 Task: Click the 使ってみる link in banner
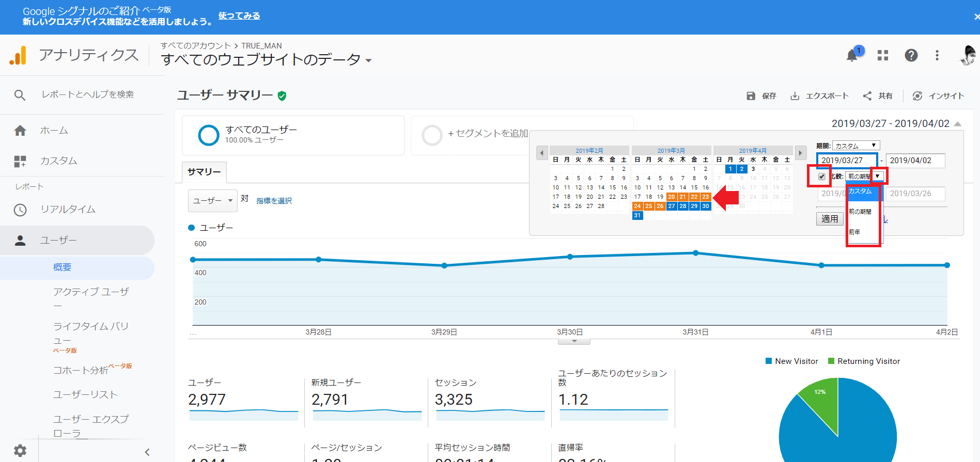(x=239, y=16)
